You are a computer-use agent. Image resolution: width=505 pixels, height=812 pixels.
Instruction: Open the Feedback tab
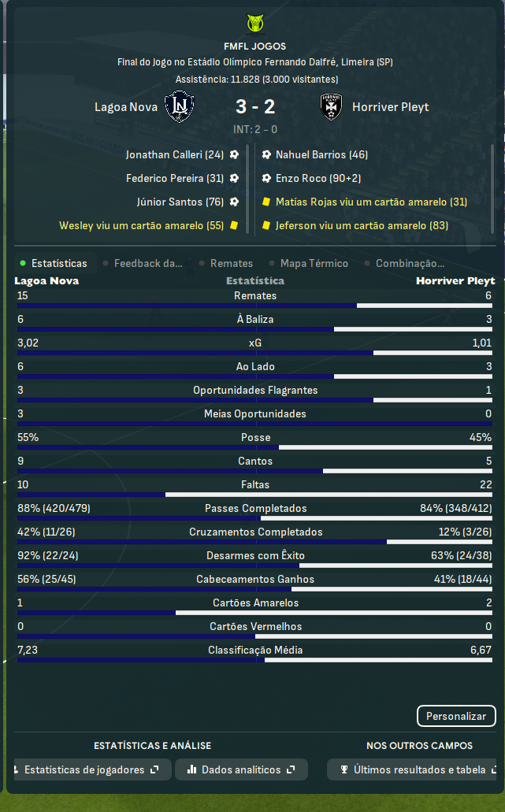(x=147, y=263)
